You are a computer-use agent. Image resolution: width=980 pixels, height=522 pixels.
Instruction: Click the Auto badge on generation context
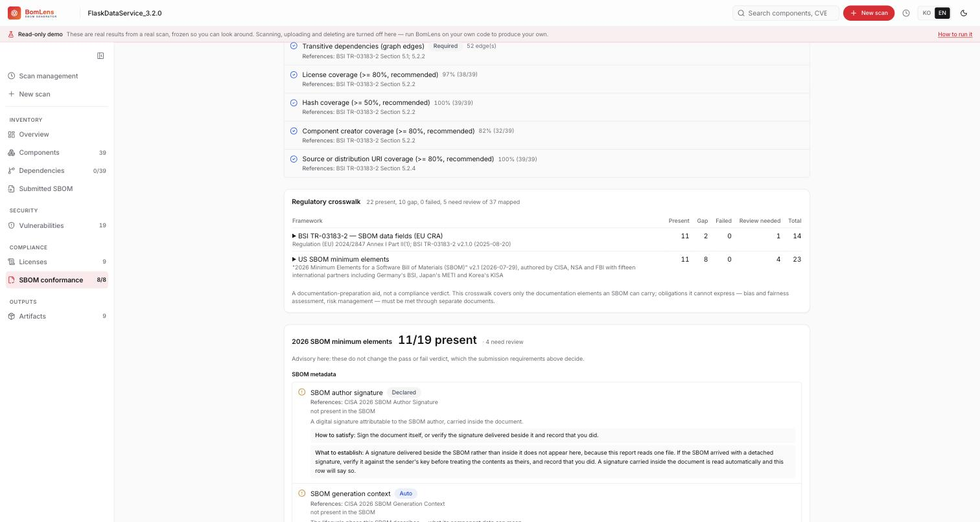tap(406, 494)
